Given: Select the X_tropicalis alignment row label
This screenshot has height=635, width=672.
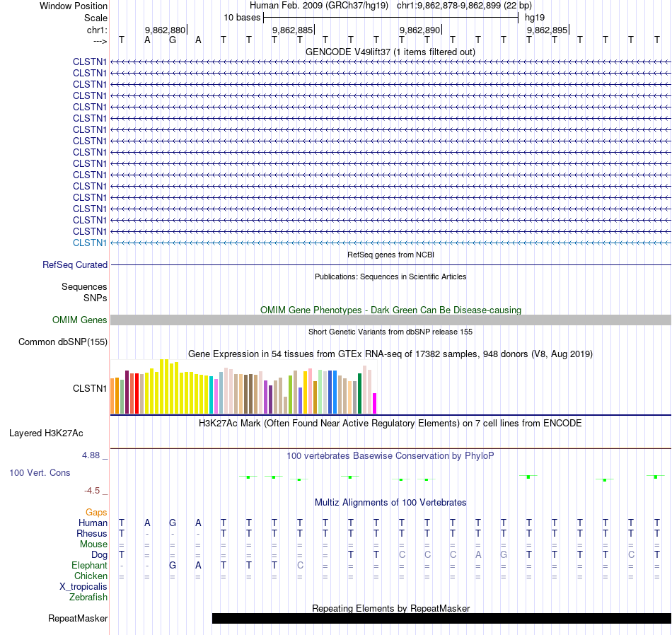Looking at the screenshot, I should tap(83, 587).
